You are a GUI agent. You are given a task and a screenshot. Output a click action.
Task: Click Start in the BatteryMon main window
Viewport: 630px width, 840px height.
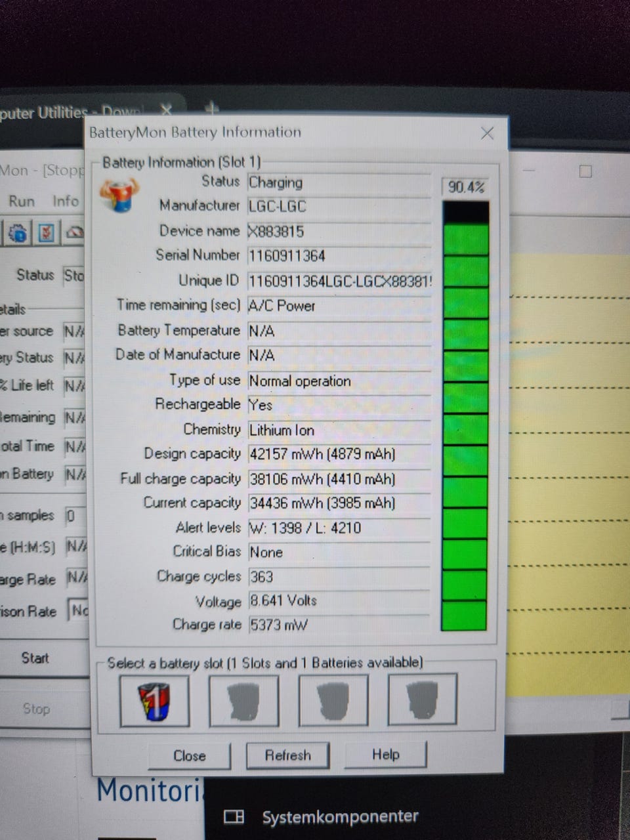(x=36, y=658)
